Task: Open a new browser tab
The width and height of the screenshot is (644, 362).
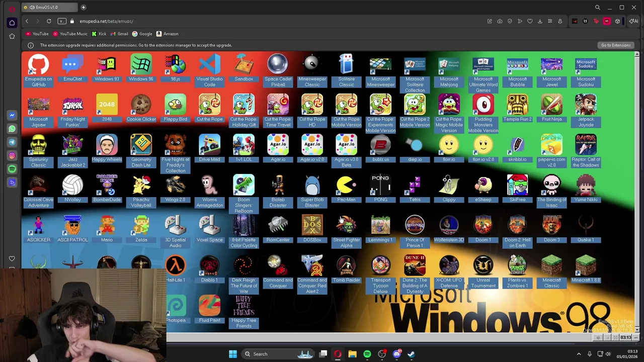Action: point(84,7)
